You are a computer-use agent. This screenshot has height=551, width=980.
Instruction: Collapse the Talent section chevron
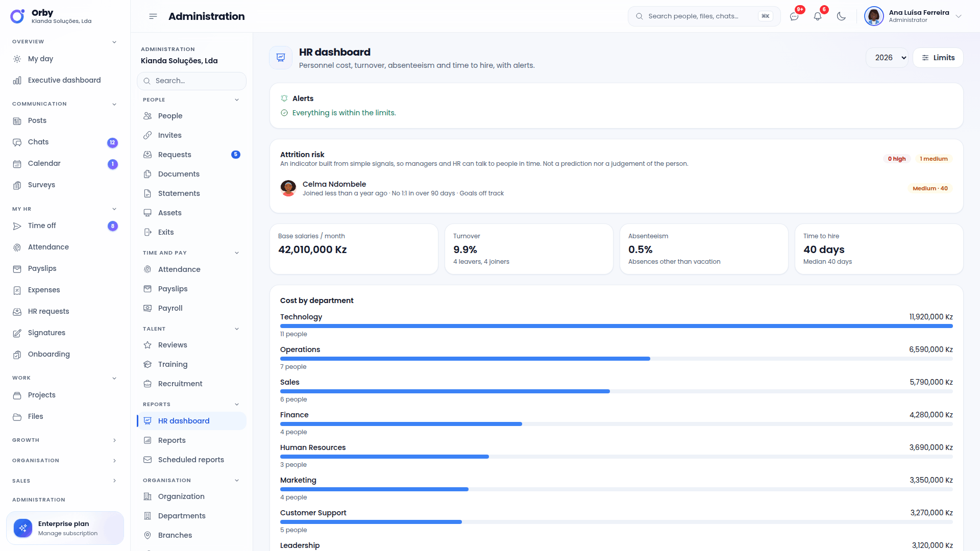click(237, 329)
